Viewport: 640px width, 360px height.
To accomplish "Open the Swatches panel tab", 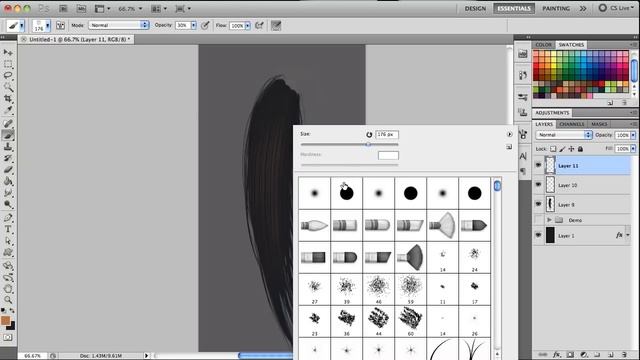I will pyautogui.click(x=571, y=44).
